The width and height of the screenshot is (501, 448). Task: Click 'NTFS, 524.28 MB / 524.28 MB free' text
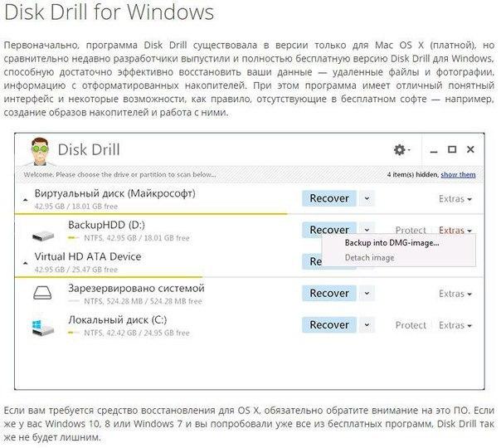143,301
